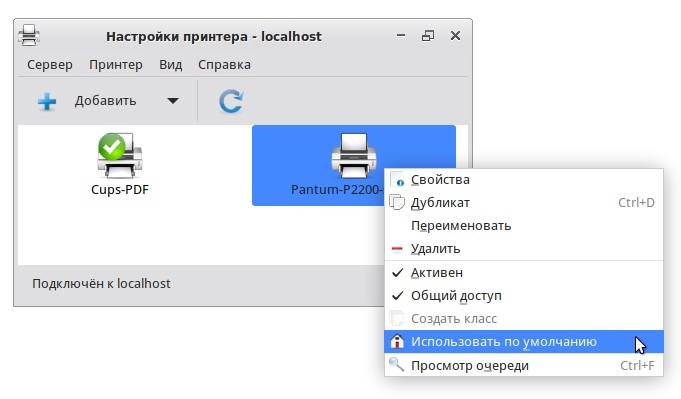Maximize the Настройки принтера window
The width and height of the screenshot is (681, 399).
[428, 36]
